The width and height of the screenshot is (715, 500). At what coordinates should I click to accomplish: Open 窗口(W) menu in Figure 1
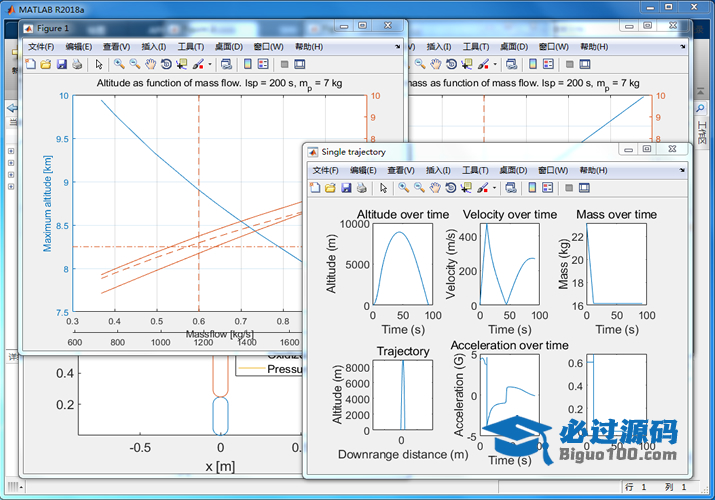click(269, 47)
